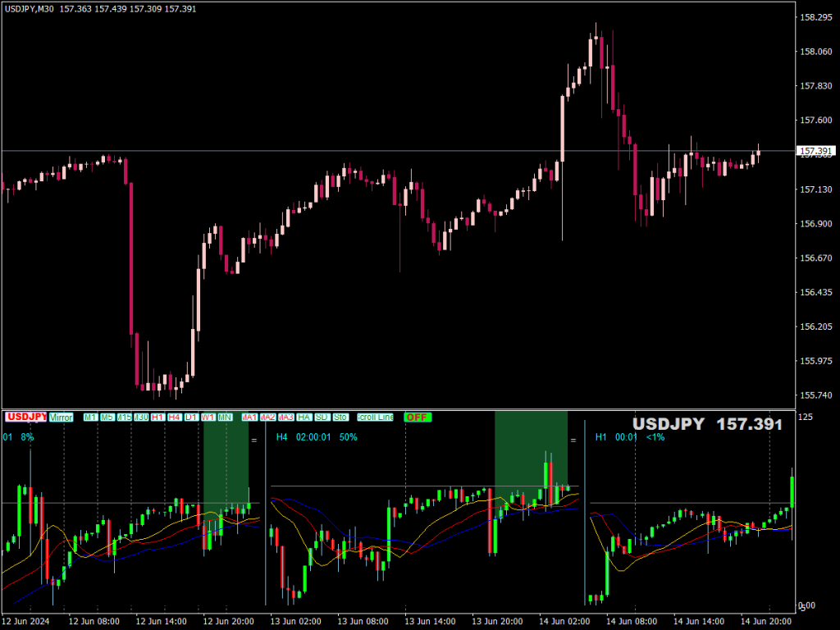Screen dimensions: 840x630
Task: Collapse the H1 mini-chart panel
Action: 831,440
